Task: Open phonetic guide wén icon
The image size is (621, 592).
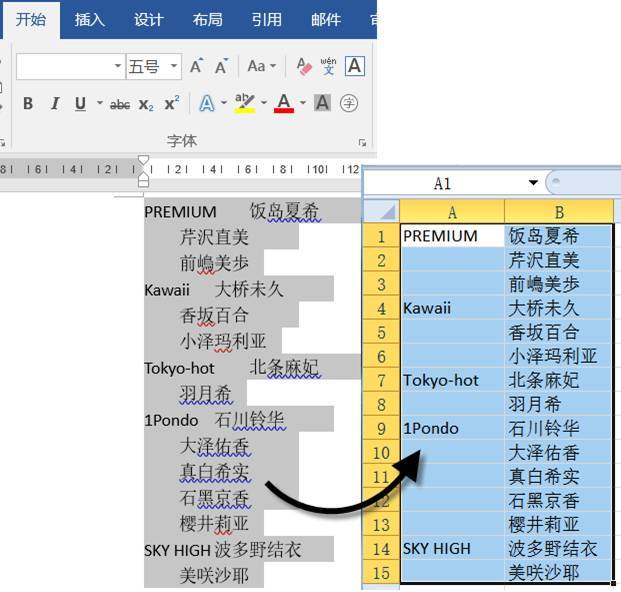Action: 328,66
